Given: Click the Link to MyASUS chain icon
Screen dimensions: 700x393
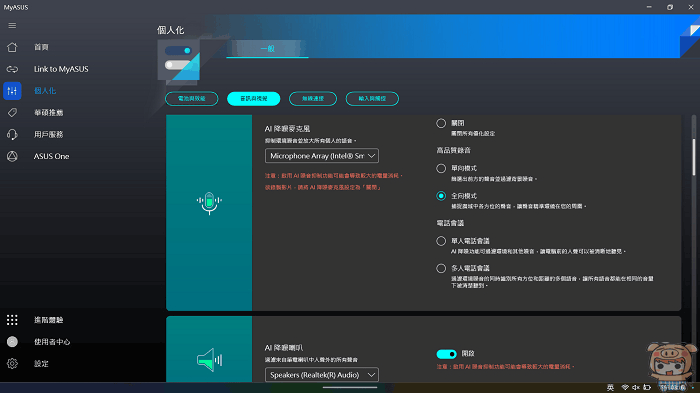Looking at the screenshot, I should click(x=12, y=69).
